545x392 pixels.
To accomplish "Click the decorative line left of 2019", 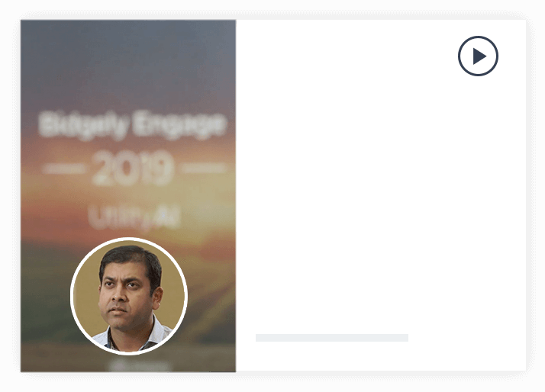I will pyautogui.click(x=63, y=169).
